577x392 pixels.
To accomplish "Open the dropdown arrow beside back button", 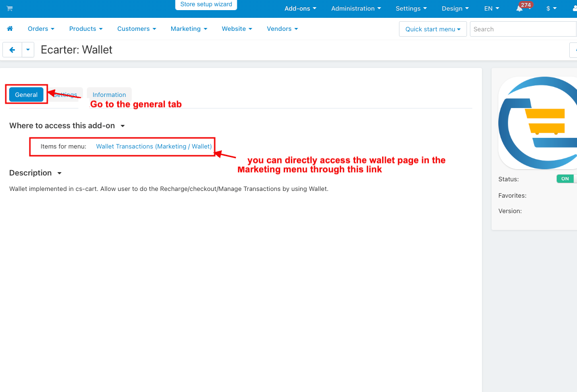I will (28, 50).
